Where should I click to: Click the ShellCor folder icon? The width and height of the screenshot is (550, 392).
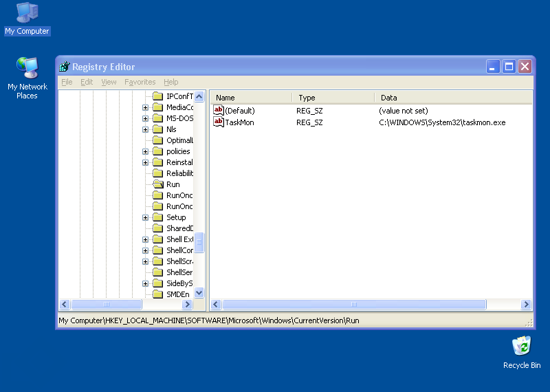pos(158,250)
